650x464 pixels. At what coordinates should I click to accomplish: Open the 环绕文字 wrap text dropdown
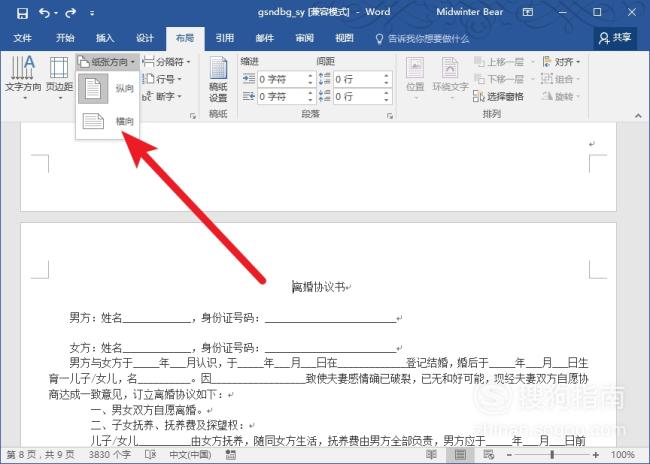[450, 79]
